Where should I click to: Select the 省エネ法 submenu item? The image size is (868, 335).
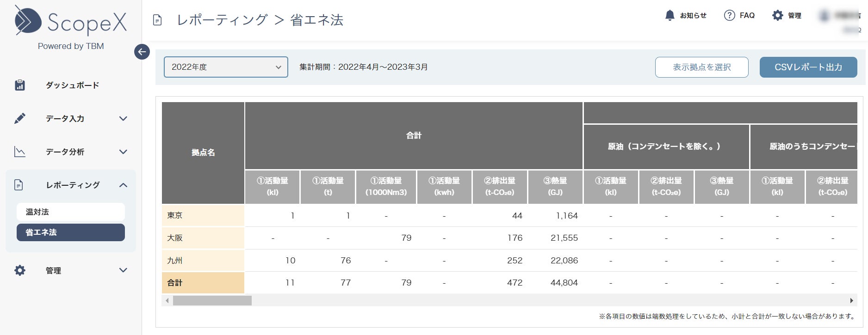pyautogui.click(x=71, y=232)
